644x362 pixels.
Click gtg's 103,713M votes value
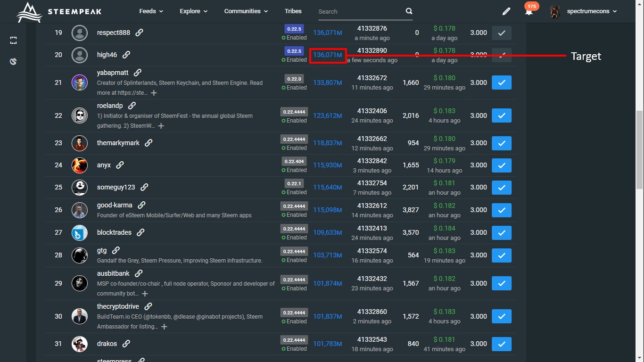coord(328,255)
